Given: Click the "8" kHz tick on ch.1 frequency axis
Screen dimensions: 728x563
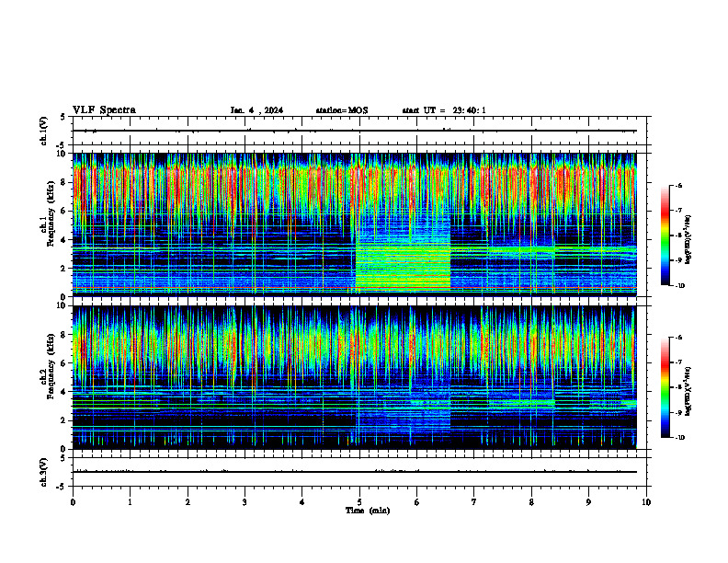Looking at the screenshot, I should coord(65,182).
